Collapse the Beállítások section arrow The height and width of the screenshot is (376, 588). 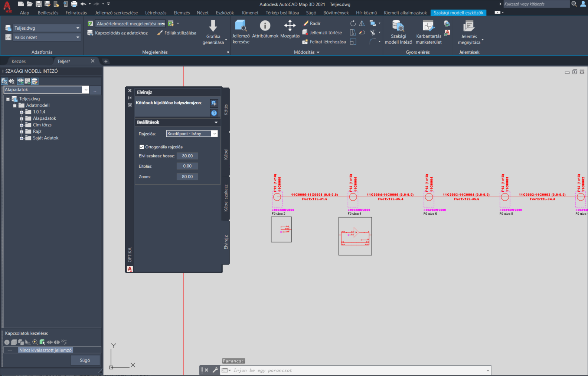tap(216, 122)
